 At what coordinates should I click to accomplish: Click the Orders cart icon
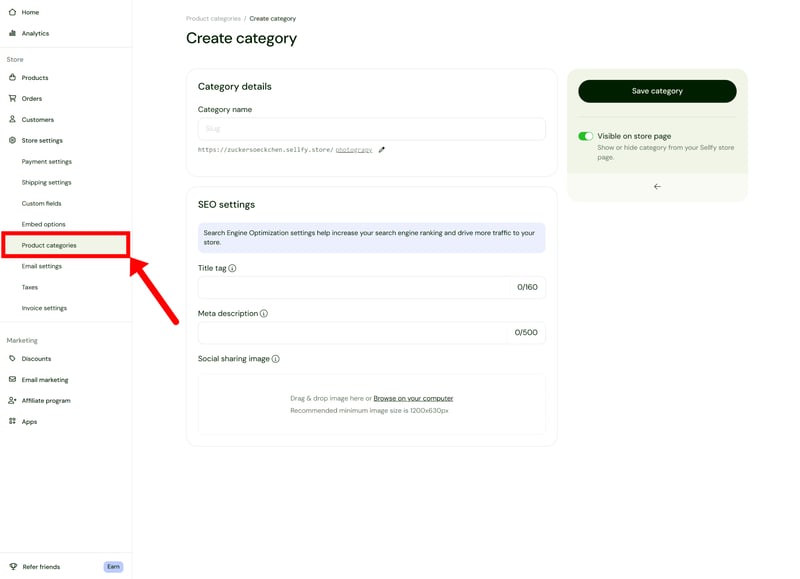point(12,98)
